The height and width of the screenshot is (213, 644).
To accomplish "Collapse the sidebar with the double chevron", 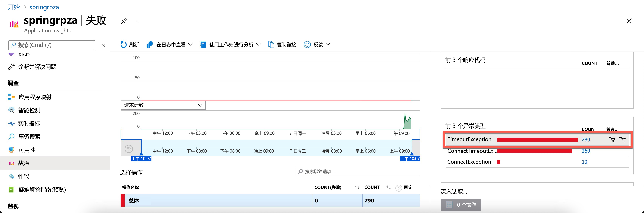I will [103, 45].
